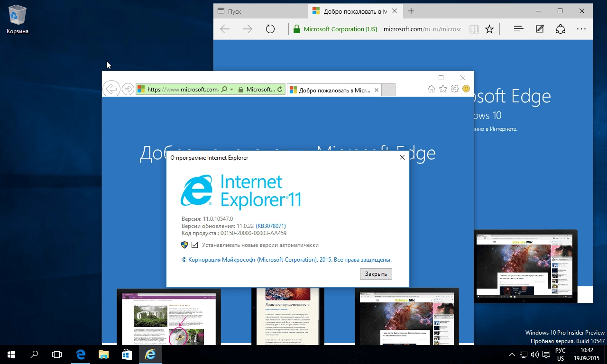This screenshot has width=607, height=364.
Task: Click address URL in Edge address bar
Action: [x=422, y=29]
